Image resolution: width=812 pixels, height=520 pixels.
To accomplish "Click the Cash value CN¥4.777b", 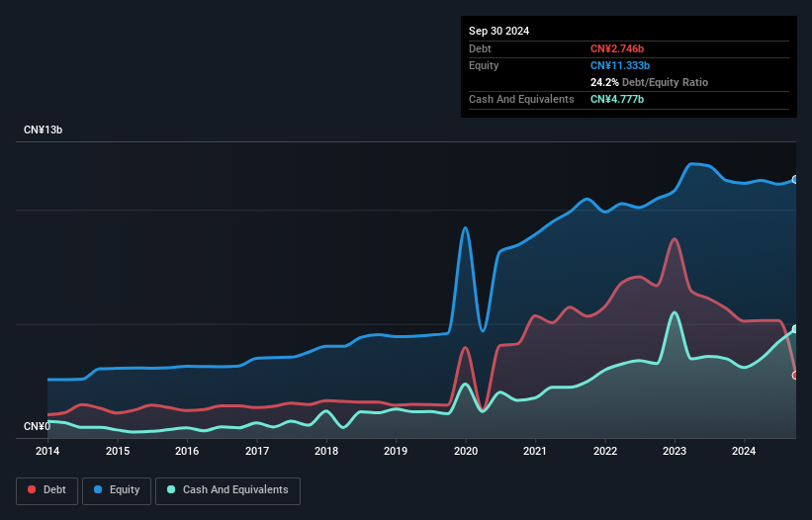I will (x=617, y=99).
